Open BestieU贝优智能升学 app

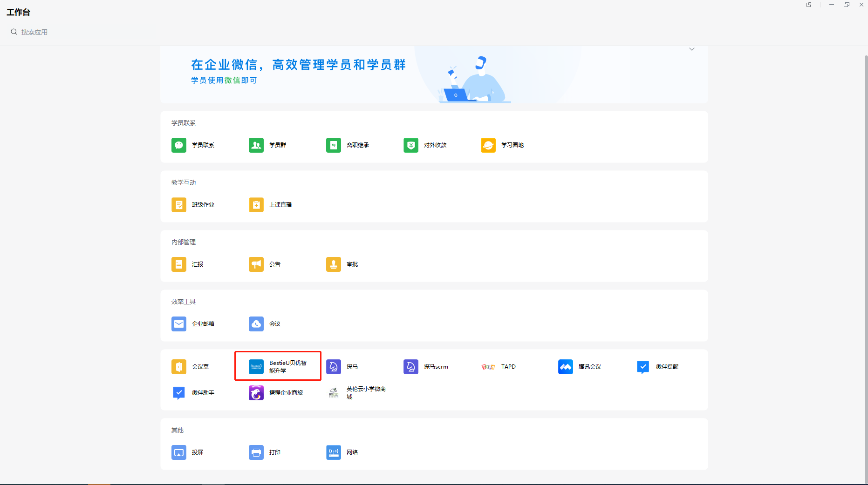tap(278, 367)
